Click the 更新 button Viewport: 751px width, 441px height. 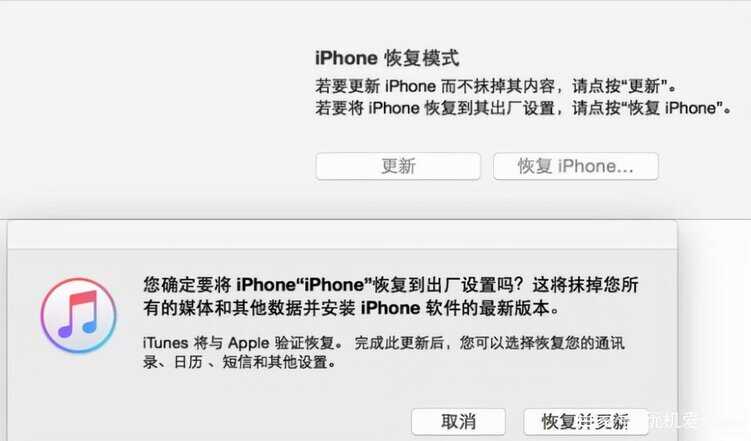click(x=398, y=166)
